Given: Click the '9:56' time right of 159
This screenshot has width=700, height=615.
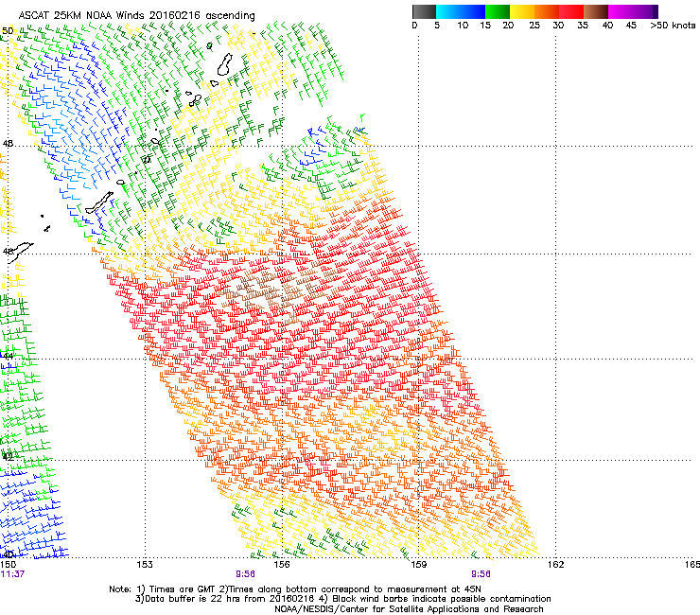Looking at the screenshot, I should tap(481, 574).
